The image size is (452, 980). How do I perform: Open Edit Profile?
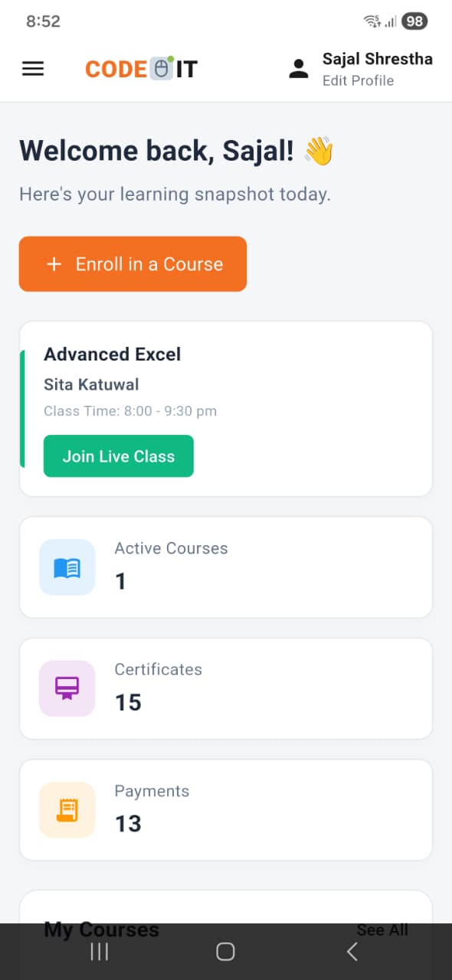(x=356, y=80)
